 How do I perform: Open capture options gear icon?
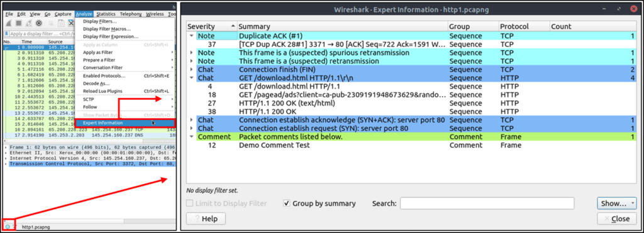click(x=39, y=23)
